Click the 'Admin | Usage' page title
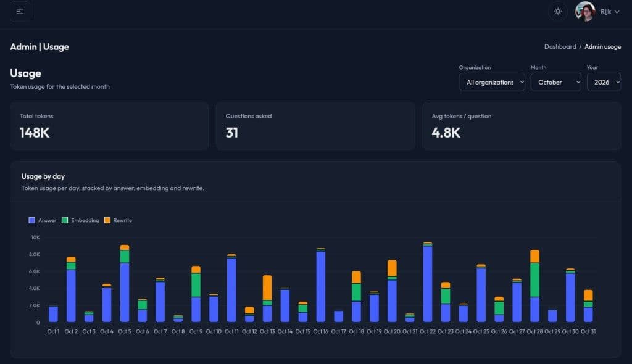632x364 pixels. 39,47
